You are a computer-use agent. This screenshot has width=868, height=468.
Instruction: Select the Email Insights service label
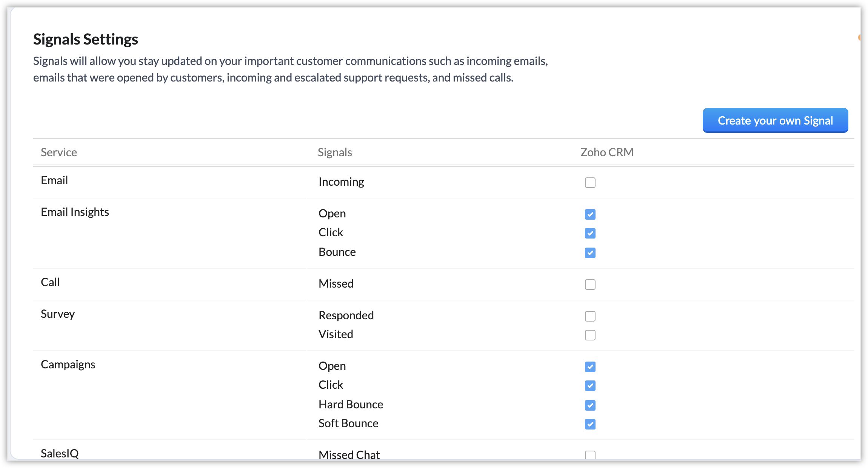click(75, 212)
